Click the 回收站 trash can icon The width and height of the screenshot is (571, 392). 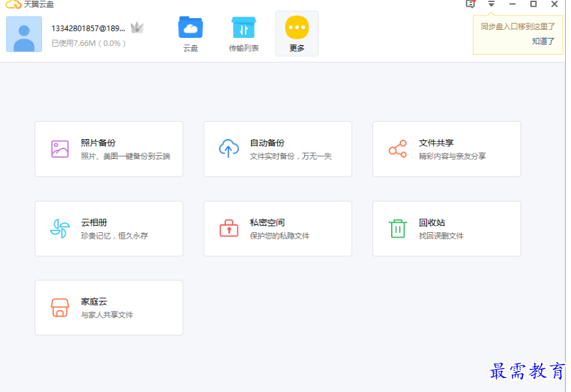(398, 228)
